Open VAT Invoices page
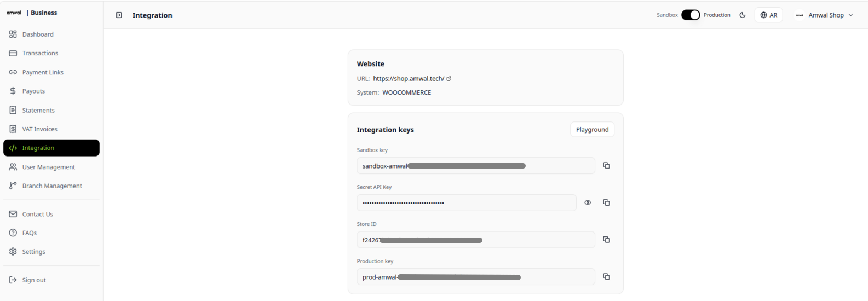 click(51, 129)
